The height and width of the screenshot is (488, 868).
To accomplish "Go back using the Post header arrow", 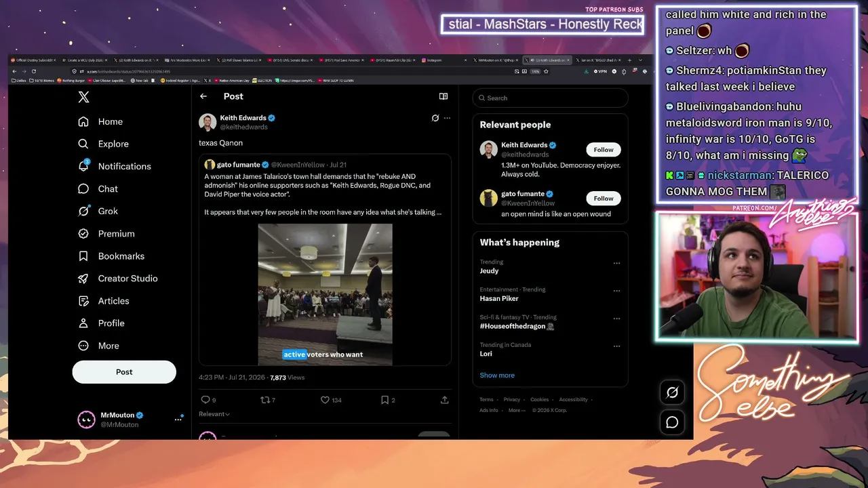I will (203, 96).
